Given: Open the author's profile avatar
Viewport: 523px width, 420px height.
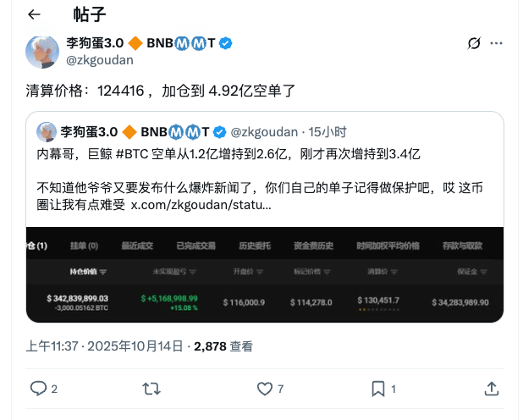Looking at the screenshot, I should tap(42, 52).
